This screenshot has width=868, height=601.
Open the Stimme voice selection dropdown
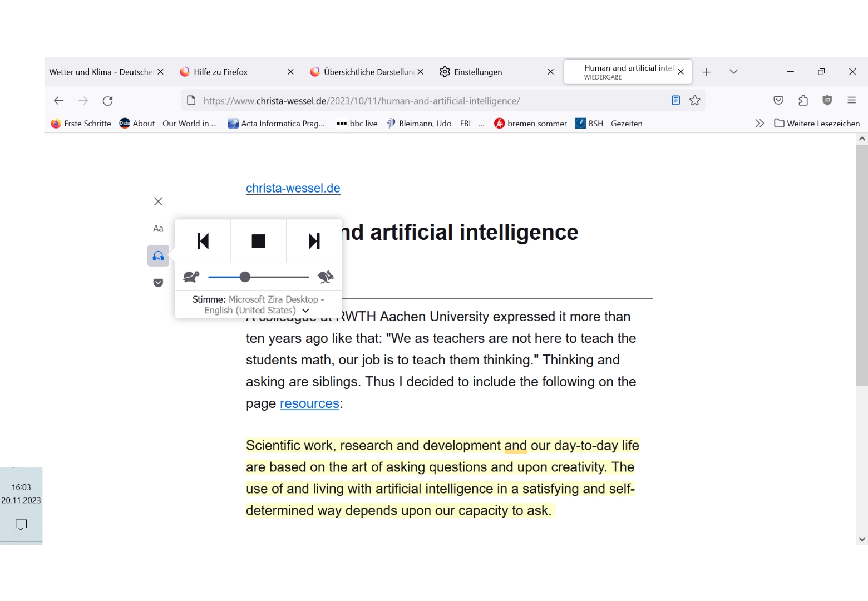[258, 305]
